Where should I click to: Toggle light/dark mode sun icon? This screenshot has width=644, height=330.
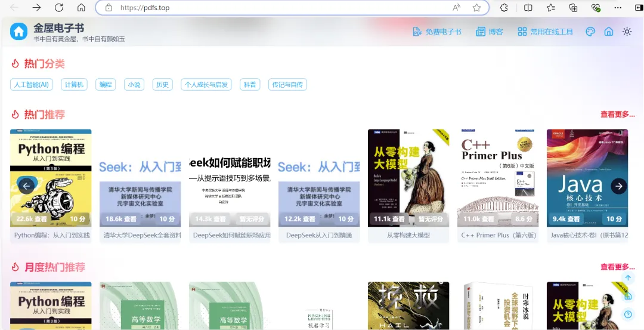click(627, 32)
